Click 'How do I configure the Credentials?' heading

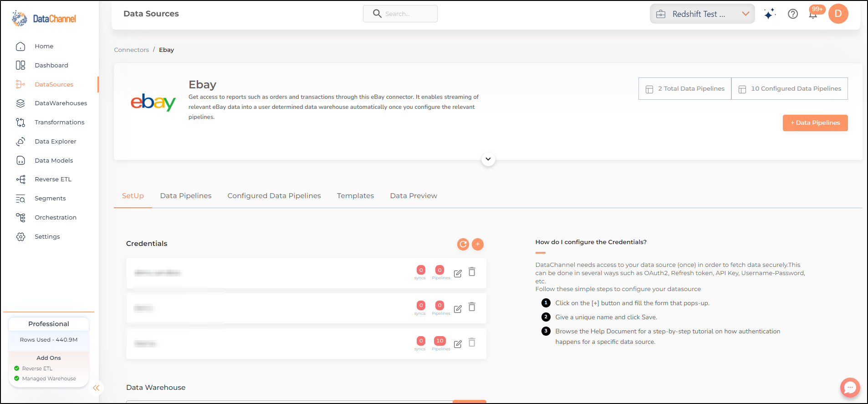click(591, 242)
